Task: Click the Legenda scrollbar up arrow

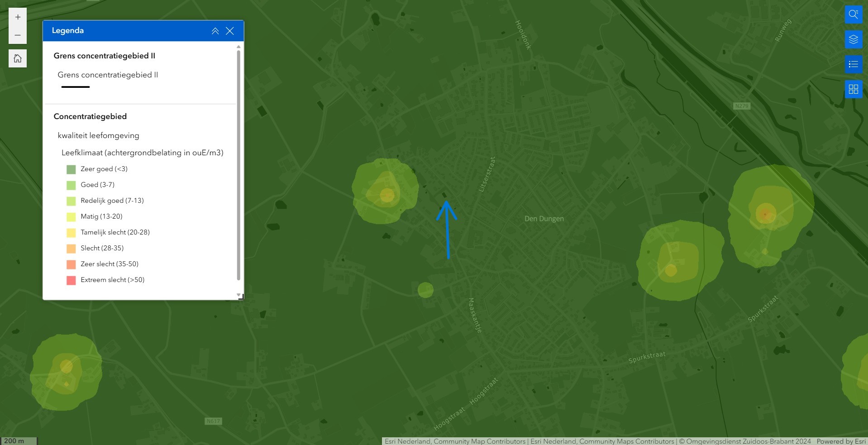Action: 238,47
